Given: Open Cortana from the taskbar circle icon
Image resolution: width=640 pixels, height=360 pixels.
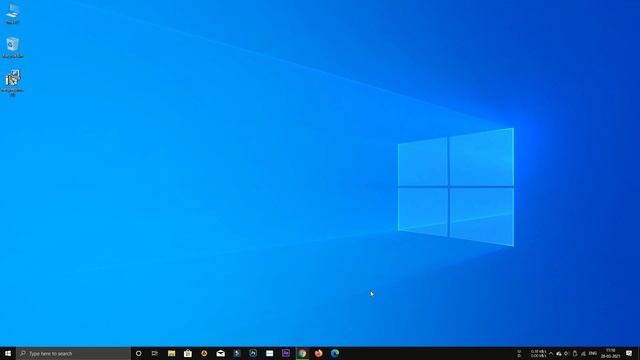Looking at the screenshot, I should click(x=138, y=353).
